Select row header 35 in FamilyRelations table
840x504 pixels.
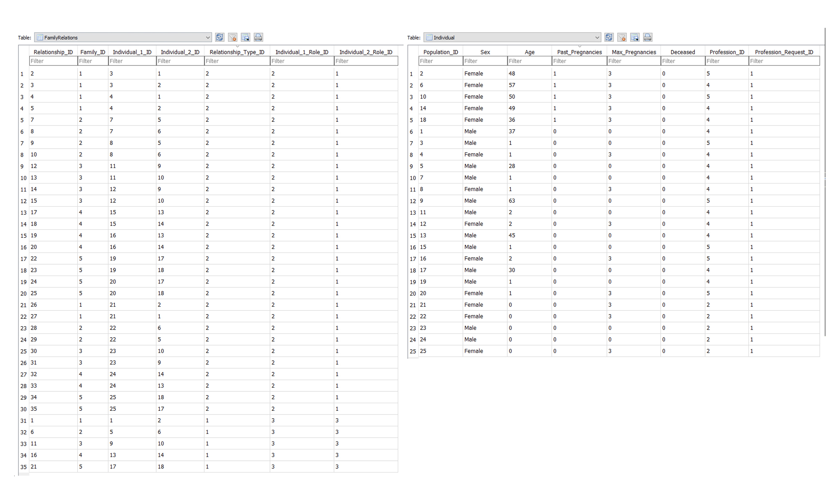(24, 467)
